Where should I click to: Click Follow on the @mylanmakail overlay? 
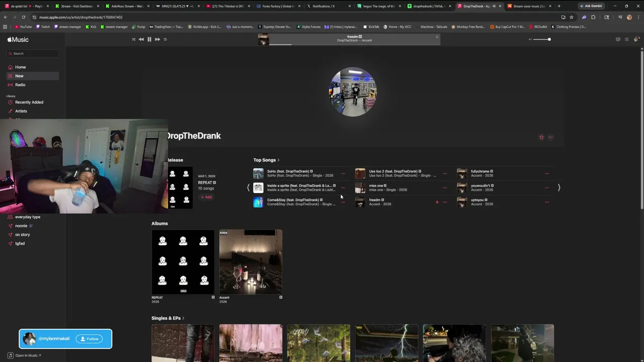click(x=89, y=339)
